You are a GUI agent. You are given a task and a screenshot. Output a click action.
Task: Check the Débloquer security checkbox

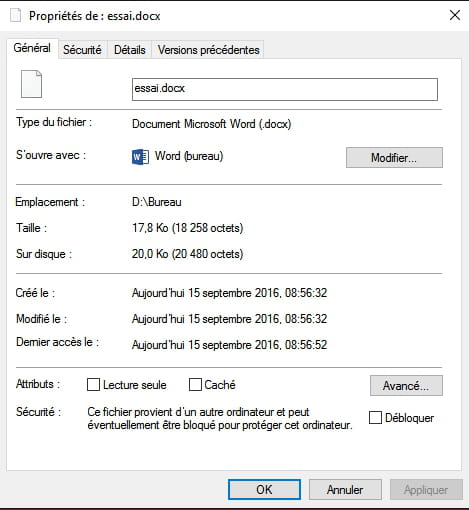coord(375,418)
